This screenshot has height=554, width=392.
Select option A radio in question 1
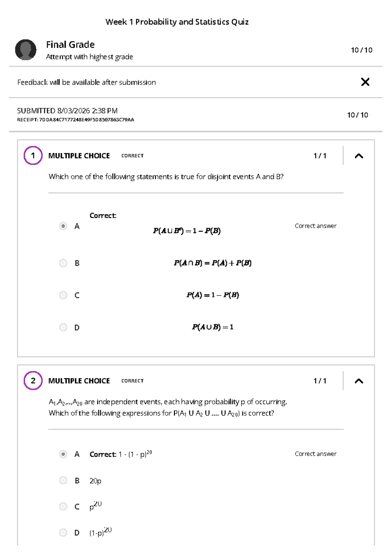click(x=63, y=226)
